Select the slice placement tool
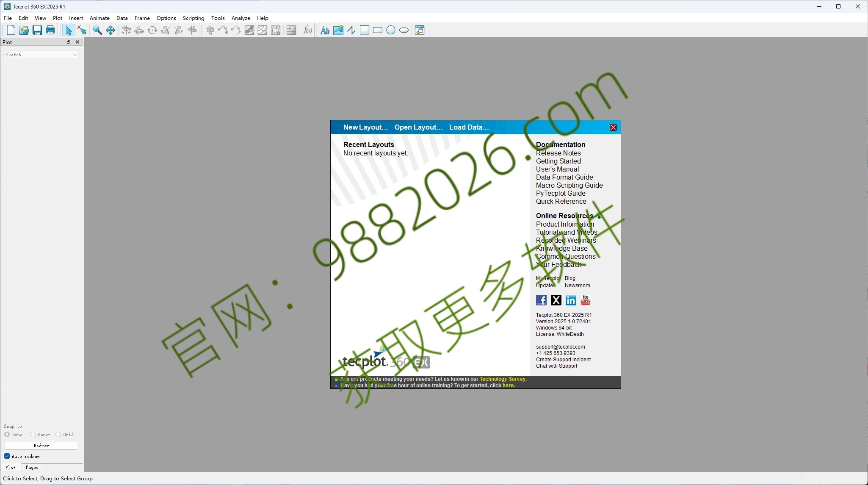Viewport: 868px width, 485px height. point(210,30)
